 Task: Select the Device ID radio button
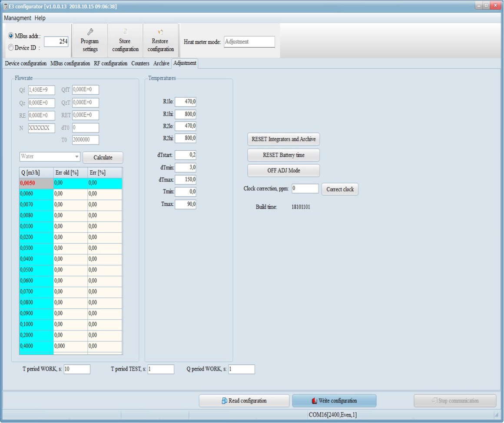[11, 48]
